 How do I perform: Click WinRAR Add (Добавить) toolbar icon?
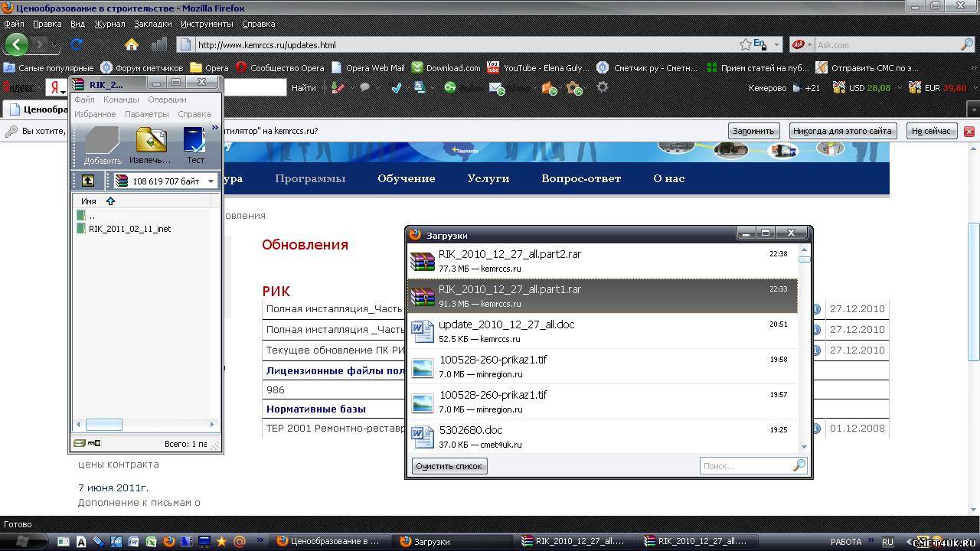[103, 145]
